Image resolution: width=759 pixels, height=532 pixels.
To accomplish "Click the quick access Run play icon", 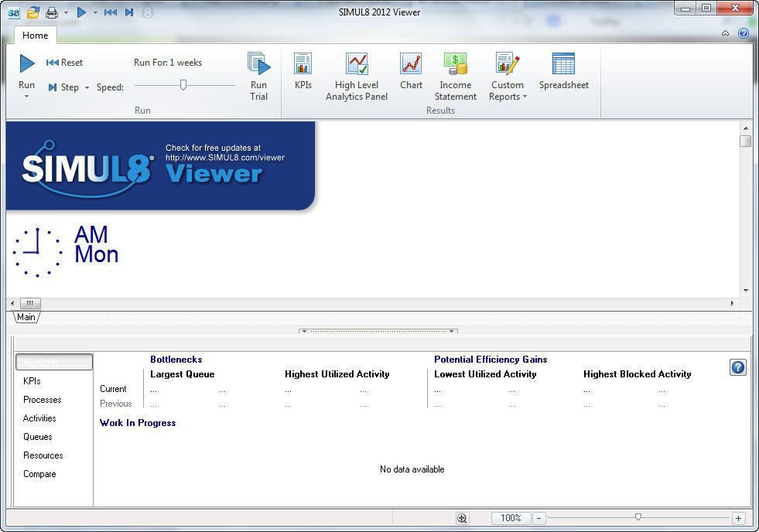I will pos(81,12).
